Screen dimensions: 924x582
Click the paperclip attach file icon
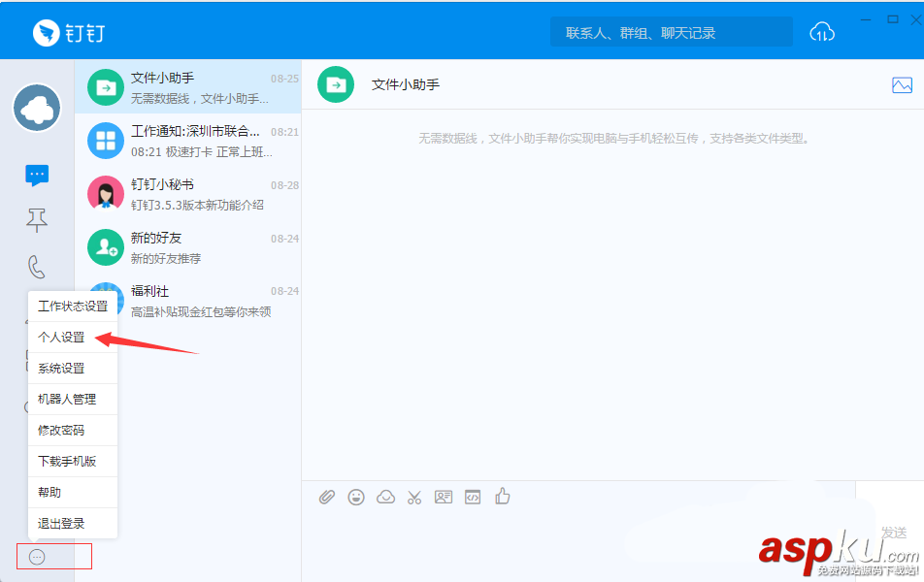click(x=327, y=498)
